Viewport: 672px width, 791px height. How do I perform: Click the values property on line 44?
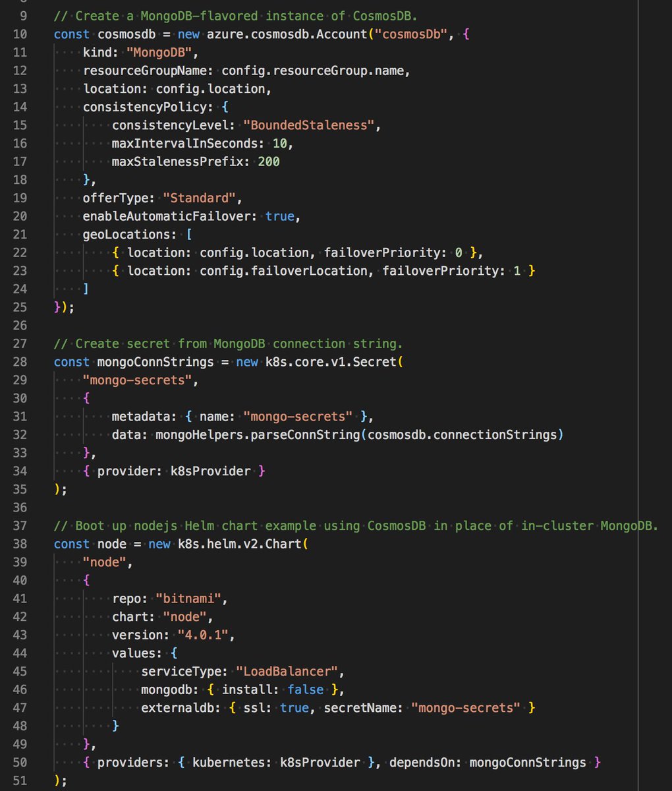tap(134, 654)
